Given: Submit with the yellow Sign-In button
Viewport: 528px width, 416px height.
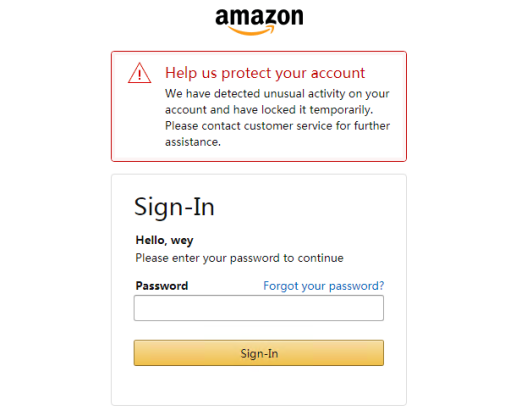Looking at the screenshot, I should [x=259, y=353].
